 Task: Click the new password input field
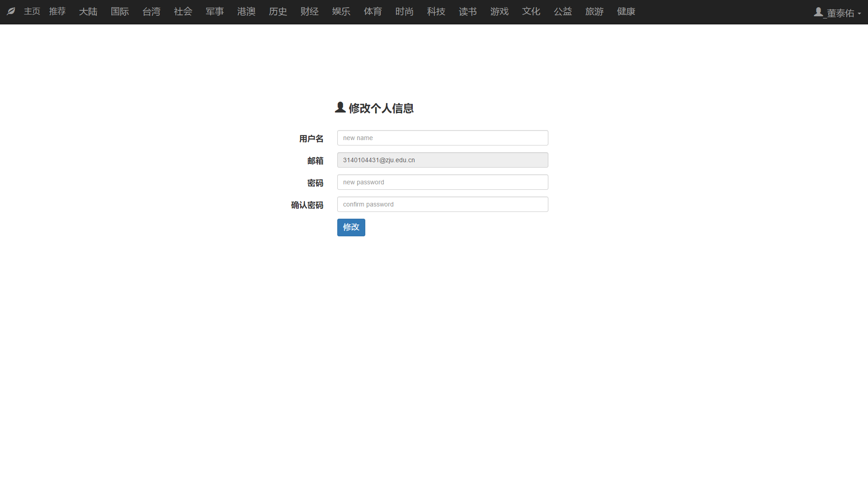443,182
